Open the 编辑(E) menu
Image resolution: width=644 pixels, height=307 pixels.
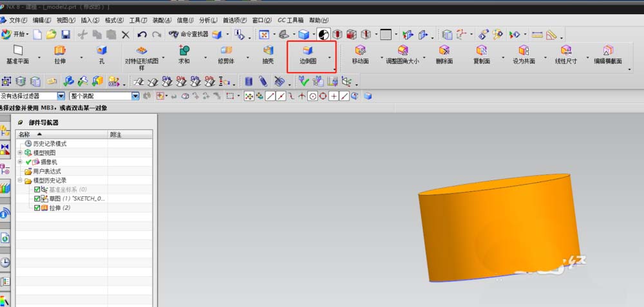(x=42, y=20)
